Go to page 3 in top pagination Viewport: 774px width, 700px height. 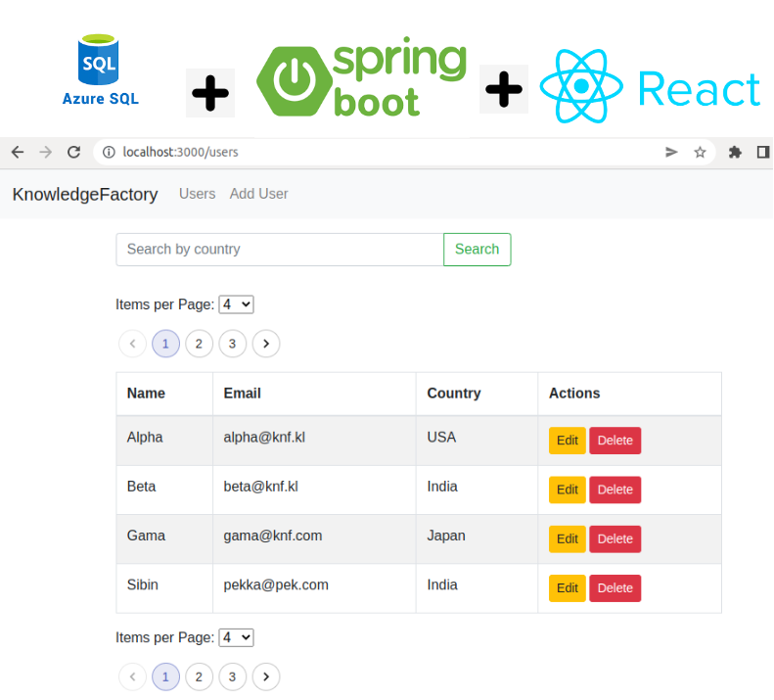pyautogui.click(x=233, y=344)
